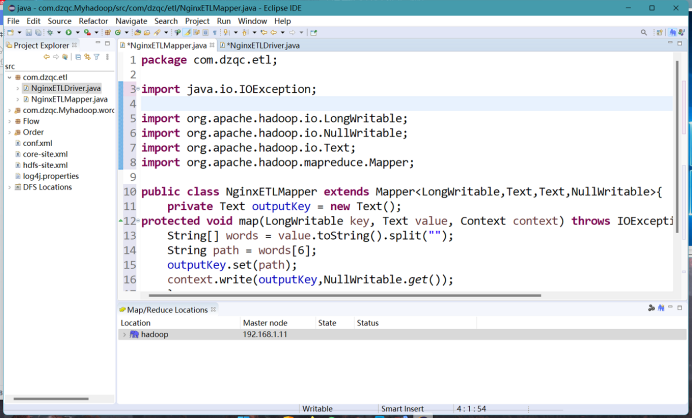This screenshot has width=692, height=419.
Task: Open the Run button dropdown arrow
Action: pos(78,32)
